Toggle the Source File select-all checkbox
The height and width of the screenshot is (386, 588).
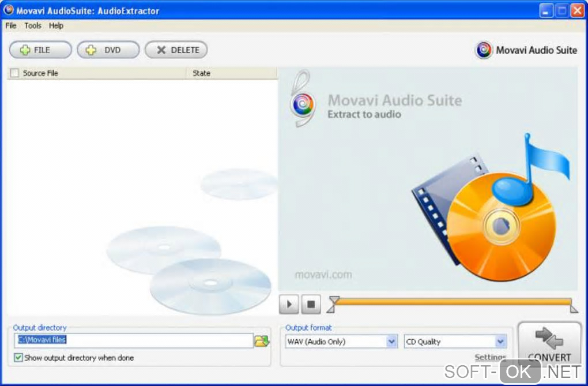click(x=14, y=73)
